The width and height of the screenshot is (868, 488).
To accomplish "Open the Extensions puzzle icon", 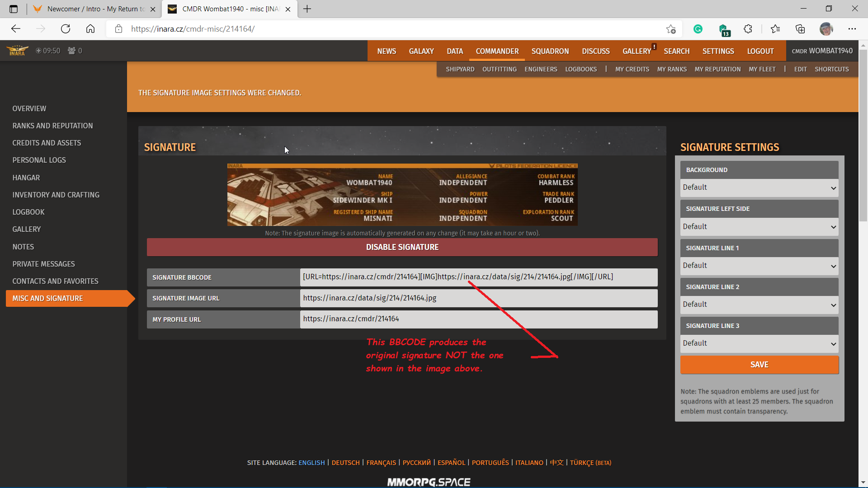I will 748,29.
